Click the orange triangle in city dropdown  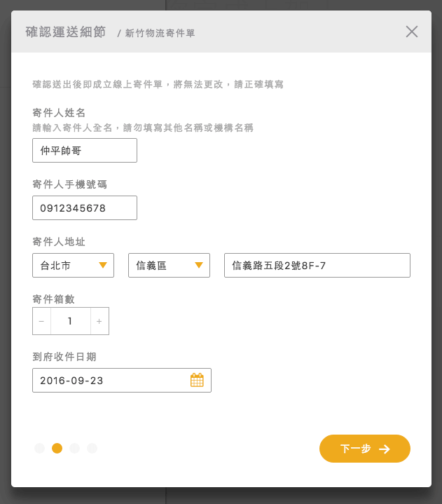102,265
